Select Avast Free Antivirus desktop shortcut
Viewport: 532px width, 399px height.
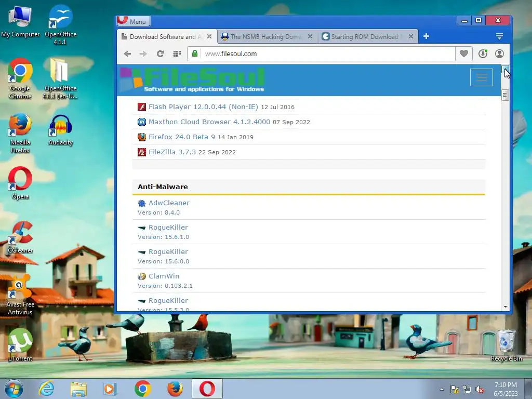(x=20, y=295)
